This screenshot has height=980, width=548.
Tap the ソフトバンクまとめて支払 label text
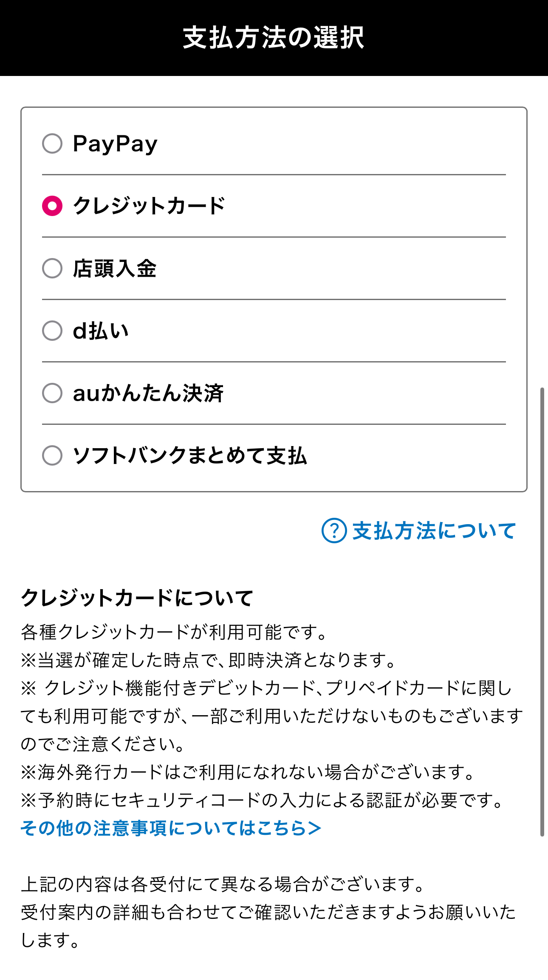pos(190,455)
